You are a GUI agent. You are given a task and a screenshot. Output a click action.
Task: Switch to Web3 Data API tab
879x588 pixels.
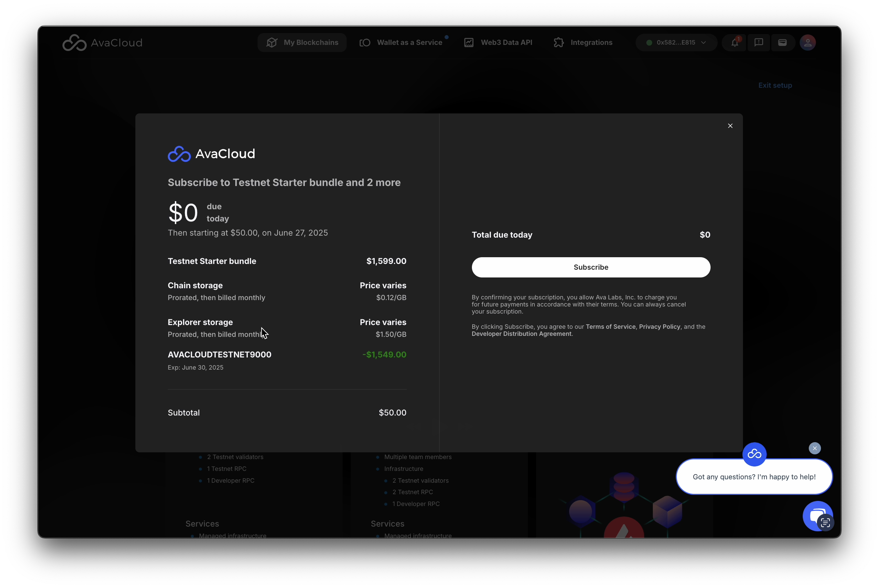498,43
